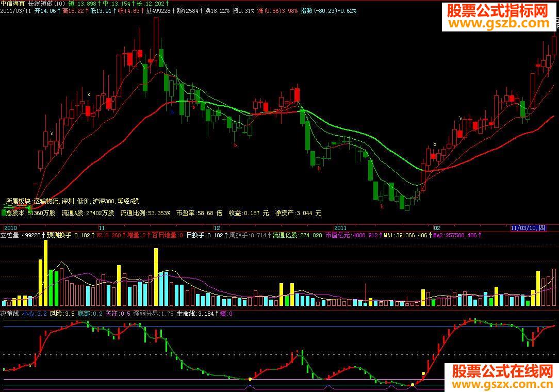This screenshot has height=392, width=559.
Task: Click the 短:0 value in the 决策线 panel
Action: tap(226, 314)
